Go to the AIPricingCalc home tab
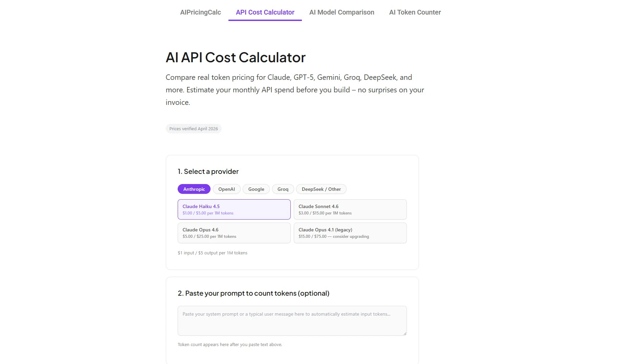 [200, 12]
